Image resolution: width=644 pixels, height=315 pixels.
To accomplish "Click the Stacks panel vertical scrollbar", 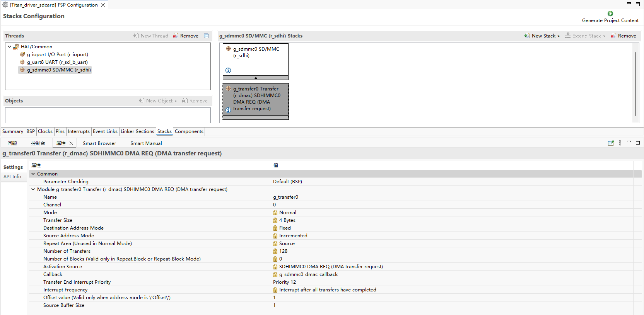I will (x=635, y=83).
